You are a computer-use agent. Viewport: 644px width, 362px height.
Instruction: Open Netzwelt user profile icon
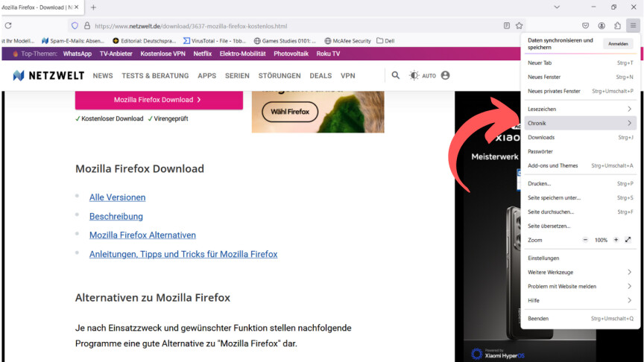click(445, 75)
